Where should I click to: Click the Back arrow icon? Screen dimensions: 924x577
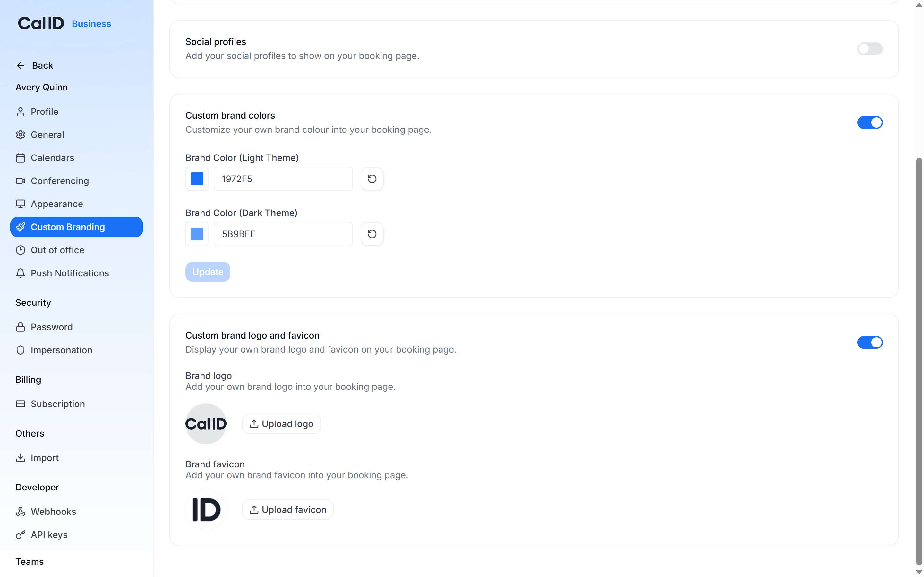(21, 66)
